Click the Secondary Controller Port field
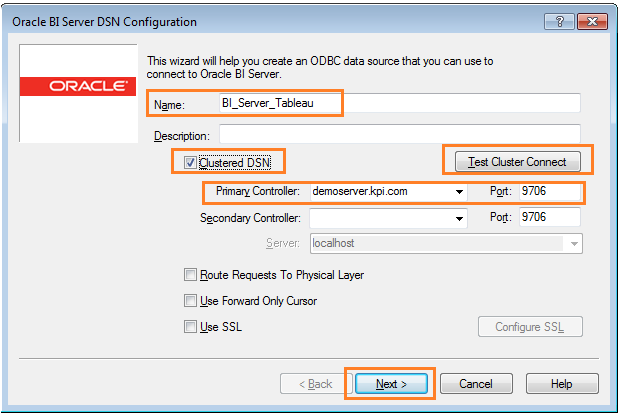This screenshot has height=418, width=619. (549, 217)
